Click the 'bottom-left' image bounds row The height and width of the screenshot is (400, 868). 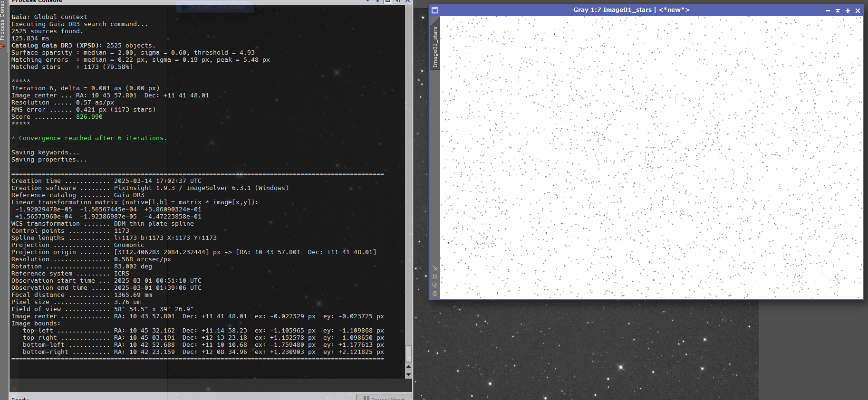click(203, 345)
